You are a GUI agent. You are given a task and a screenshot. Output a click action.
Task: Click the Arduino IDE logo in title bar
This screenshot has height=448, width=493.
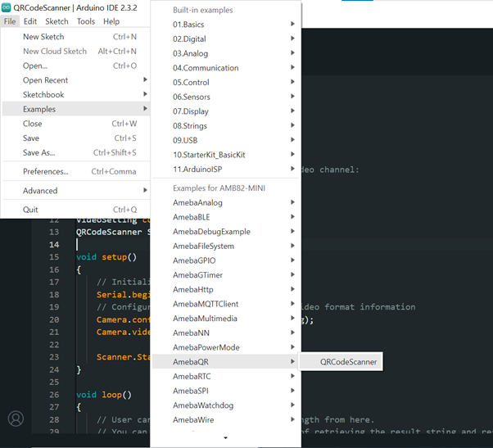click(x=7, y=7)
